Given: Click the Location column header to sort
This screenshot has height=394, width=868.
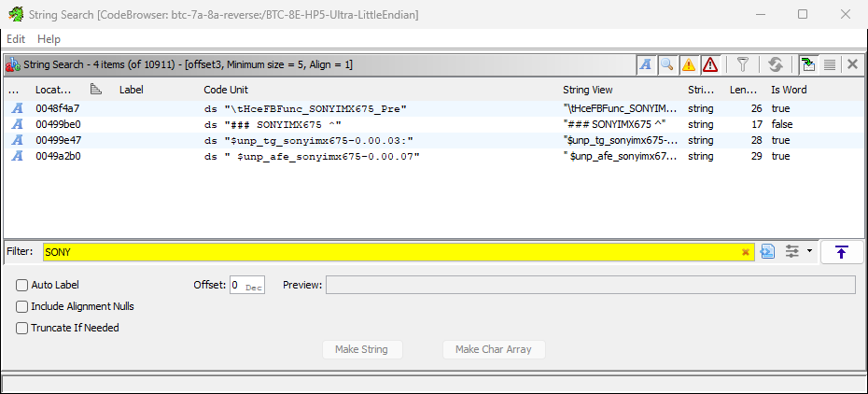Looking at the screenshot, I should click(53, 90).
